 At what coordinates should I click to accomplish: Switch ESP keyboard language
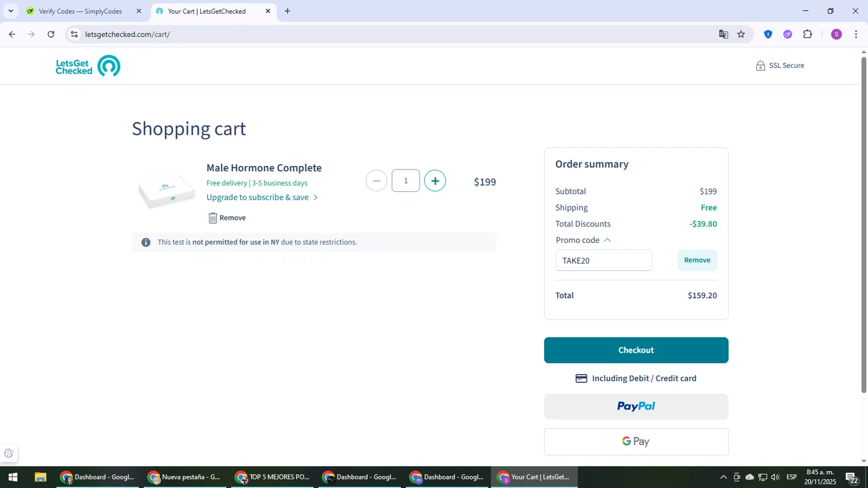click(792, 478)
